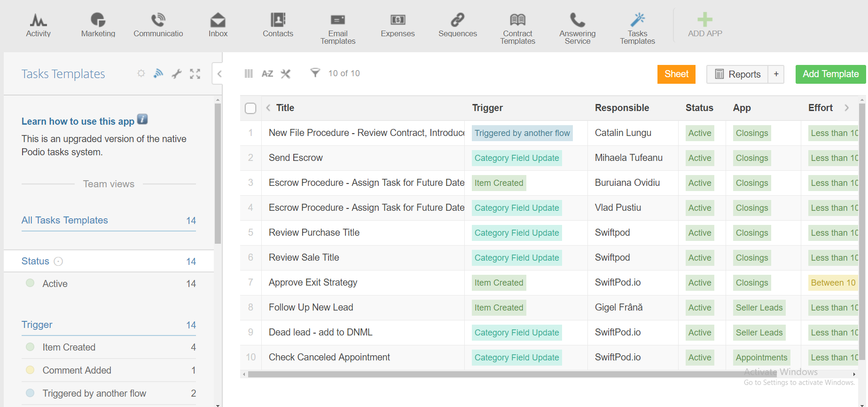868x407 pixels.
Task: Select the Active status filter radio dot
Action: tap(30, 283)
